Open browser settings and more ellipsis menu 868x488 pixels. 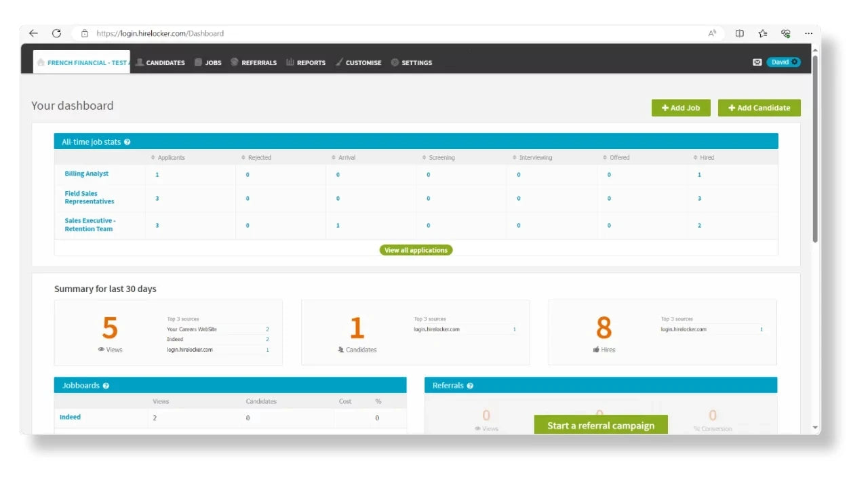point(808,33)
